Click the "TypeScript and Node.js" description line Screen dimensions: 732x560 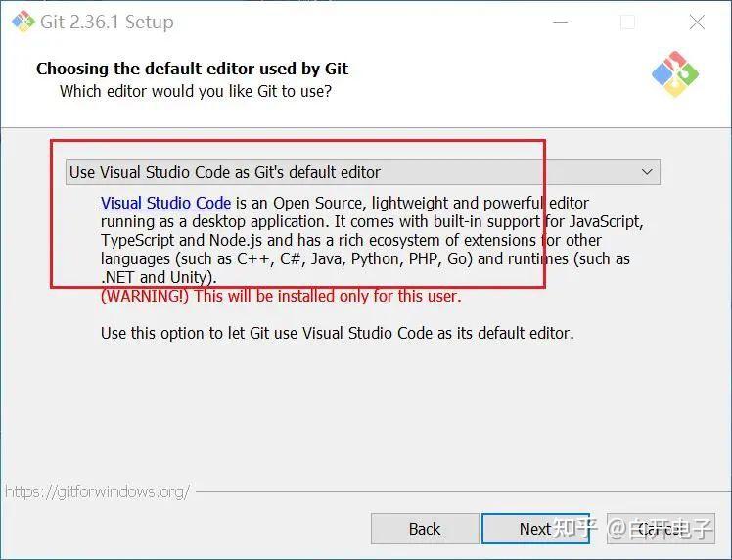(350, 240)
